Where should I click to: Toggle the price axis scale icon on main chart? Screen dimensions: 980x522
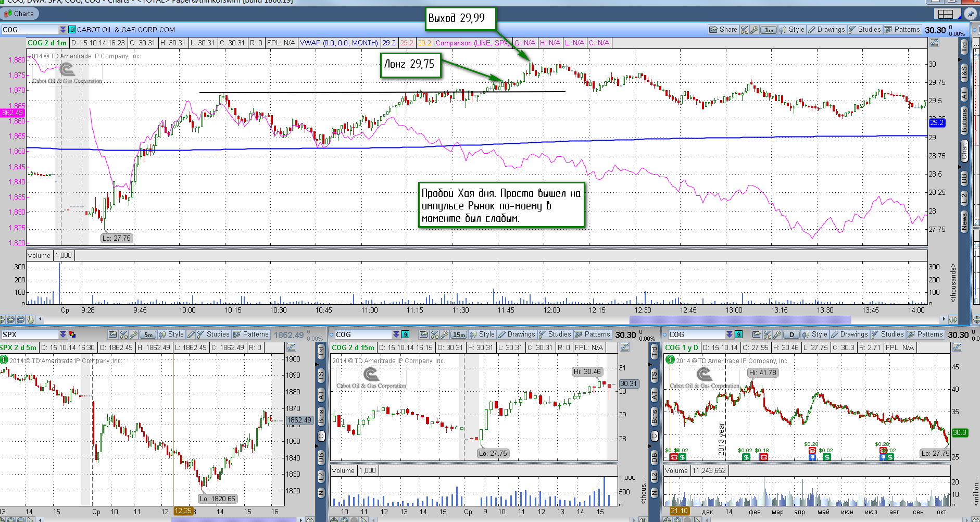click(x=935, y=43)
